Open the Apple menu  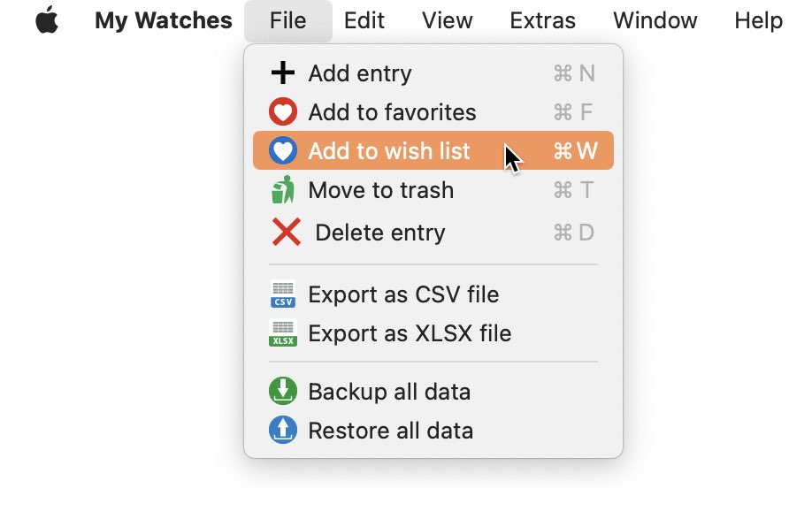click(47, 20)
